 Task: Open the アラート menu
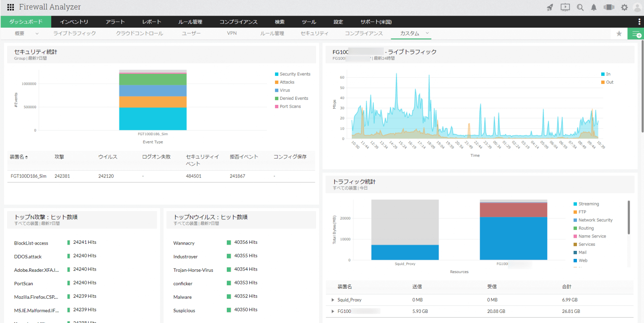(115, 22)
